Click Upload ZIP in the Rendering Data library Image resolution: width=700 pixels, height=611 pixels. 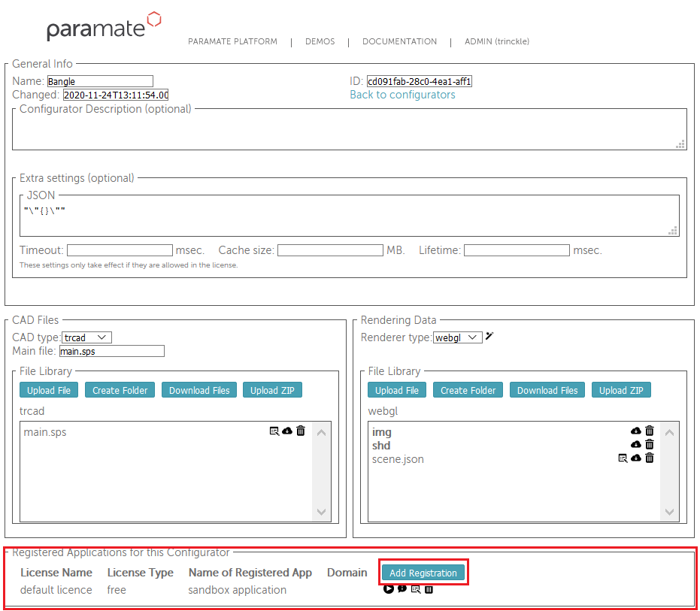coord(621,390)
